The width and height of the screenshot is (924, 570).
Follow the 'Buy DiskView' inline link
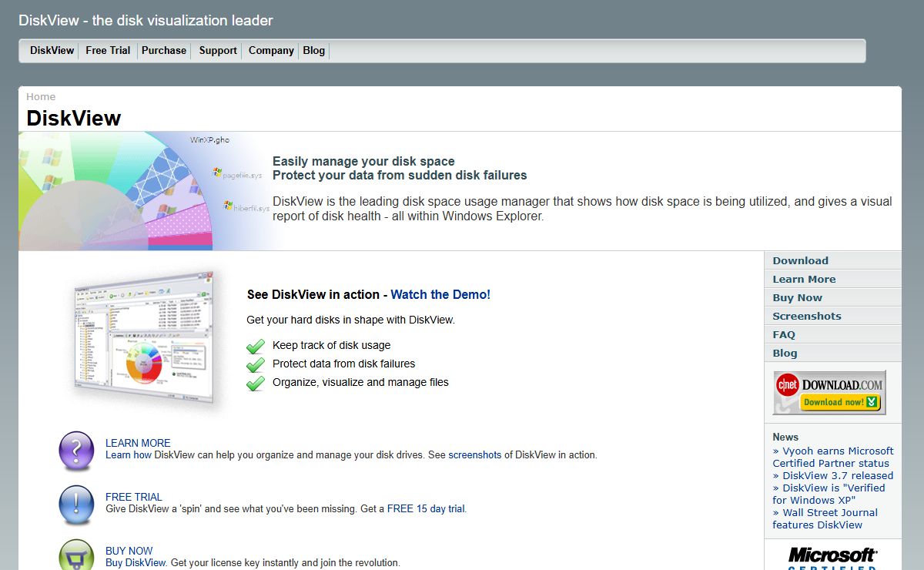[x=136, y=562]
